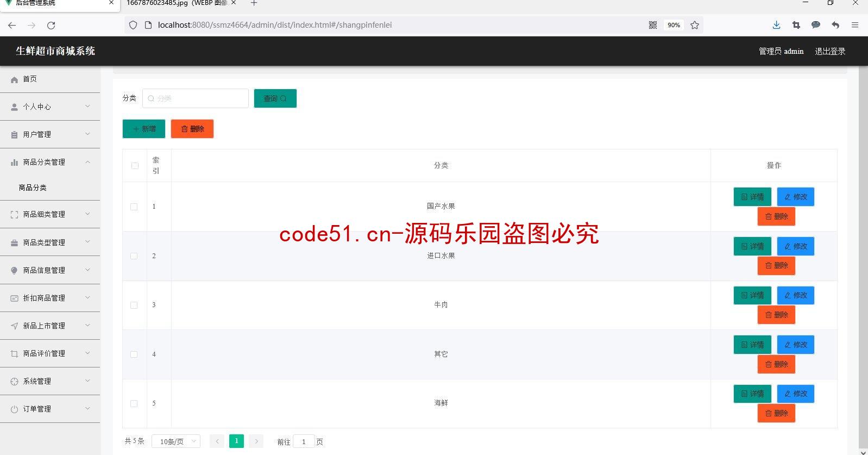
Task: Switch to the 1667876023485.jpg browser tab
Action: point(177,3)
